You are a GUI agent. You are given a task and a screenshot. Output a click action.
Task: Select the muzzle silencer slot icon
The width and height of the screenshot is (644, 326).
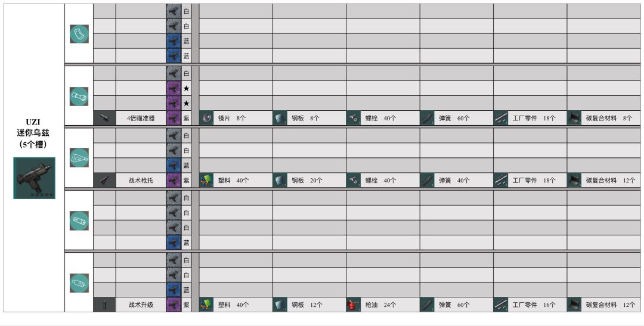[79, 221]
